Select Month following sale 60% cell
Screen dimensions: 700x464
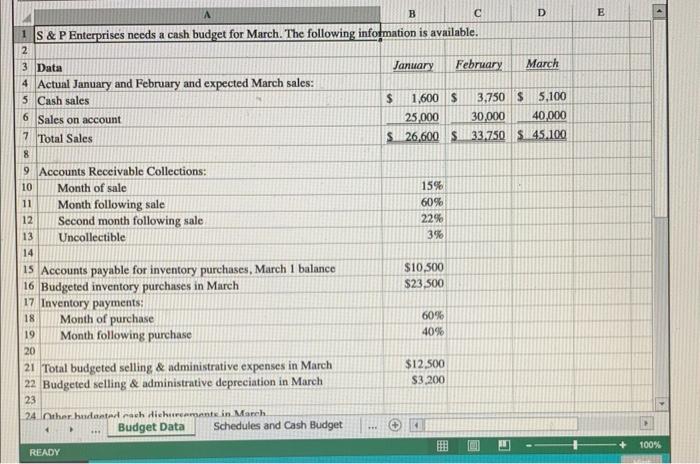pyautogui.click(x=415, y=202)
